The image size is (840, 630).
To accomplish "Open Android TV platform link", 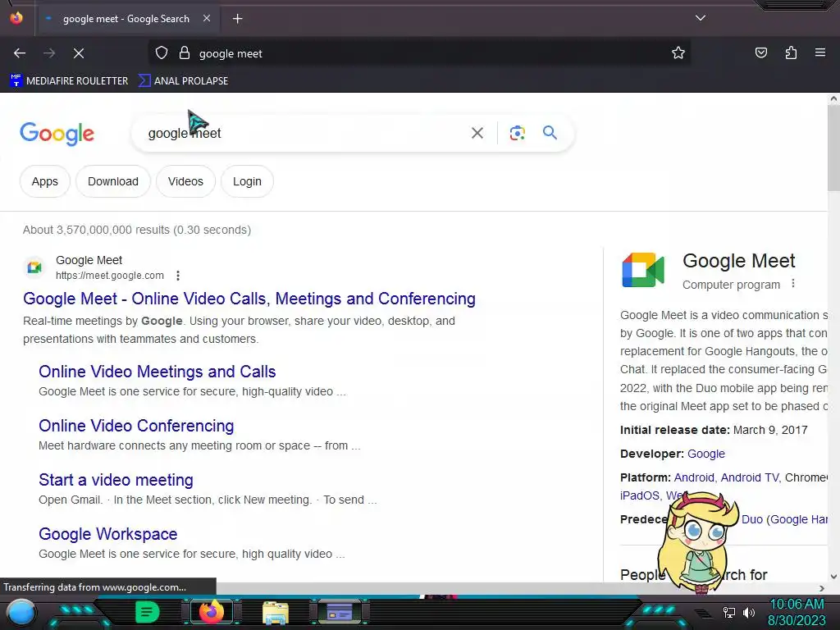I will tap(749, 477).
